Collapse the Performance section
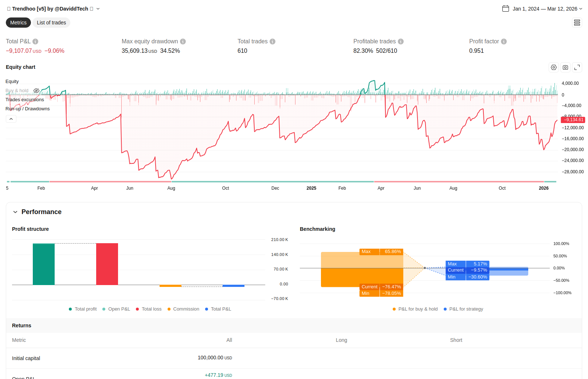The height and width of the screenshot is (379, 588). point(15,212)
